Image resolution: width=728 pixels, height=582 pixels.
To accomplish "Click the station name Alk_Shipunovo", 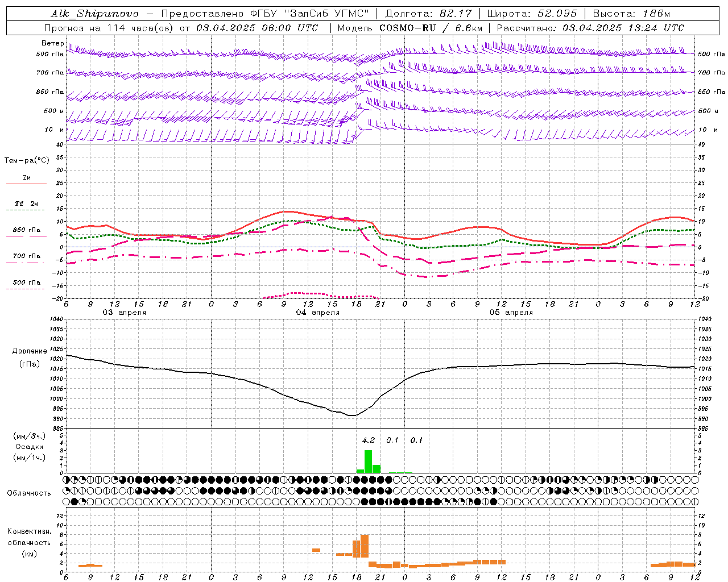I will 94,14.
